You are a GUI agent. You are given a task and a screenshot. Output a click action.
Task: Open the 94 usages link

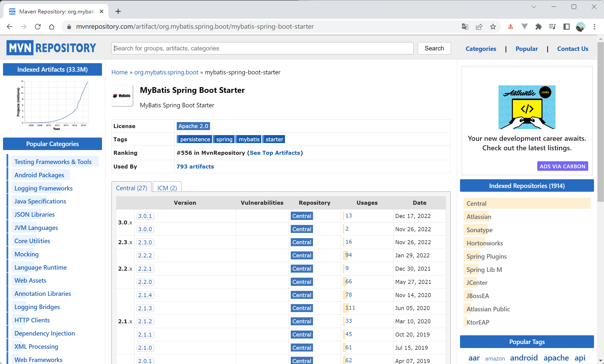(x=348, y=255)
